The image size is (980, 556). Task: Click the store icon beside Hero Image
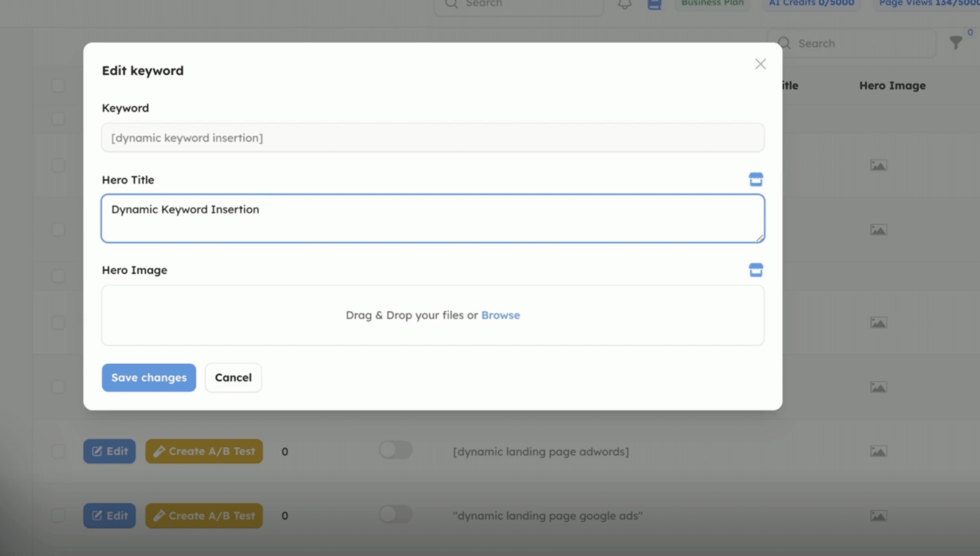tap(756, 270)
